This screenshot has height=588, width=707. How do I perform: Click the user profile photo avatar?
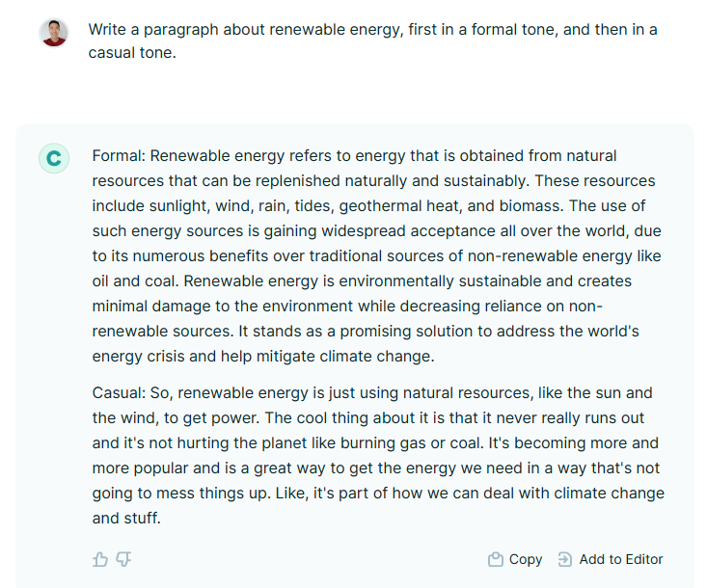(54, 33)
